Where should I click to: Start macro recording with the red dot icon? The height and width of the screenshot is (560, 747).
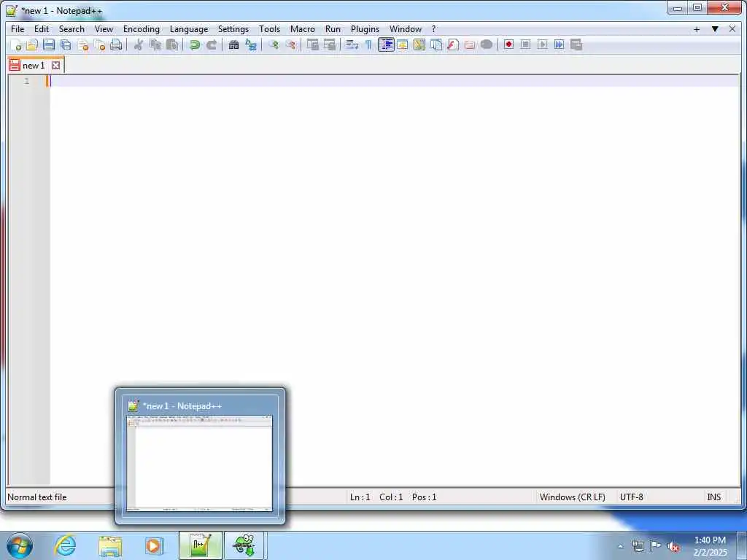[508, 44]
